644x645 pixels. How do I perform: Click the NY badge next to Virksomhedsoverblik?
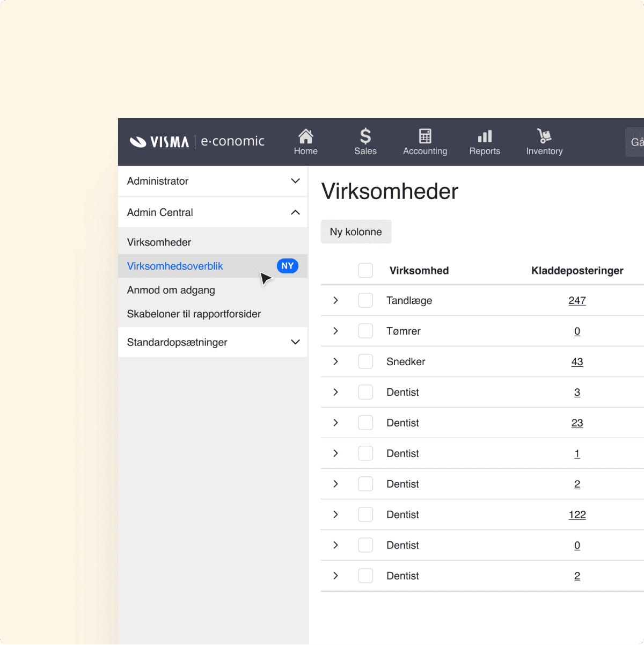288,266
